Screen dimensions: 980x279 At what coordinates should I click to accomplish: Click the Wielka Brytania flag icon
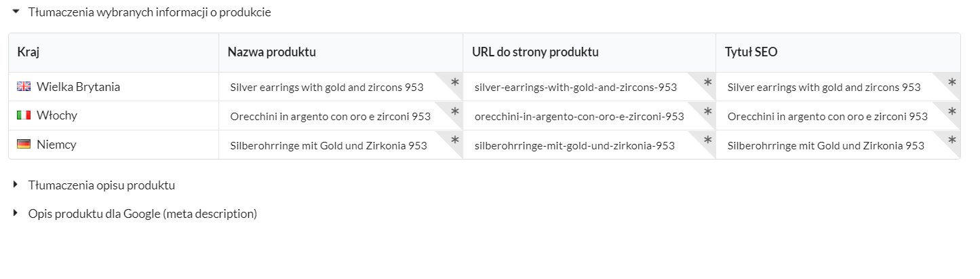(x=24, y=86)
